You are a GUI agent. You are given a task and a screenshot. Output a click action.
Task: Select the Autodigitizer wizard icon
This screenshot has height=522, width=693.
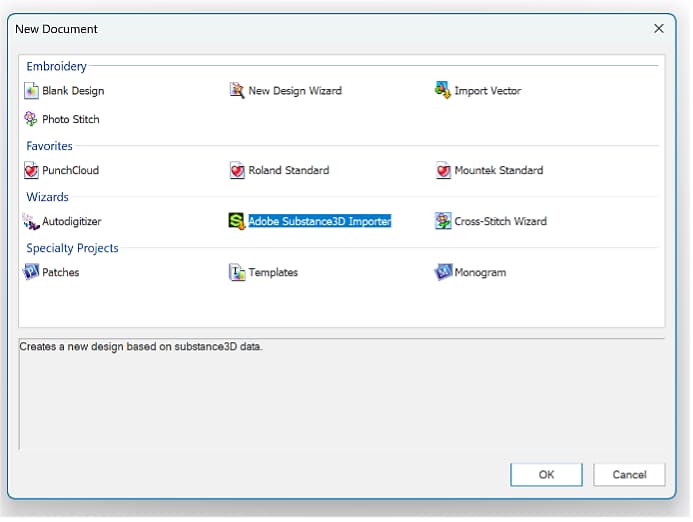(32, 222)
